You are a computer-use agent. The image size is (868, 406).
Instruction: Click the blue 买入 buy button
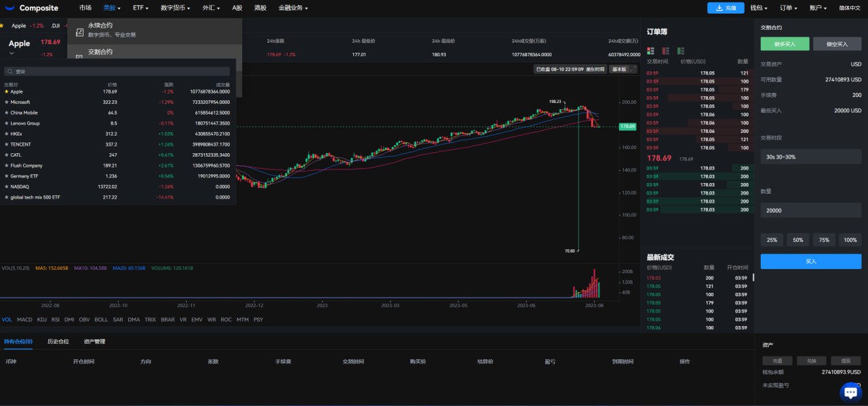[x=810, y=261]
